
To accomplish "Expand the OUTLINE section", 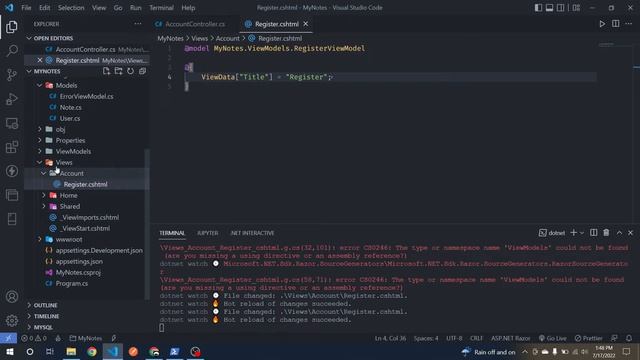I will (x=29, y=305).
